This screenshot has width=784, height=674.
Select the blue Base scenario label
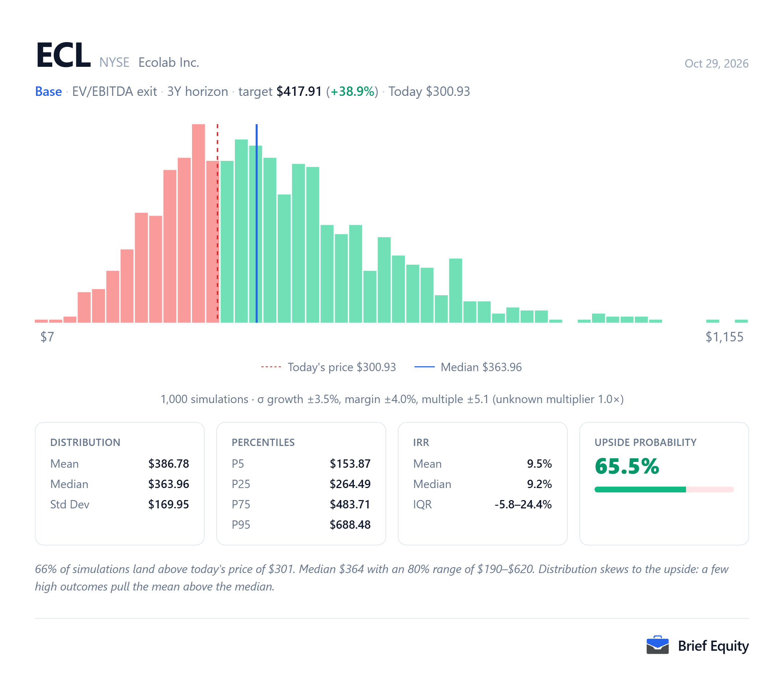tap(48, 92)
